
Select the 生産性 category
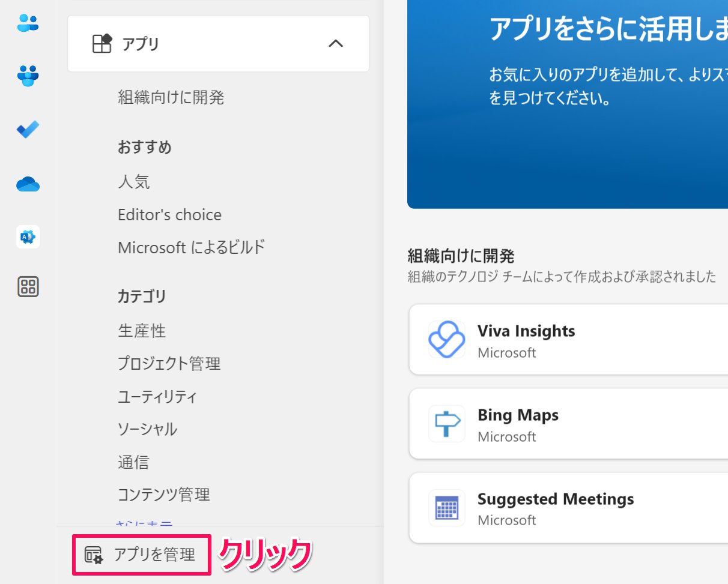click(142, 331)
